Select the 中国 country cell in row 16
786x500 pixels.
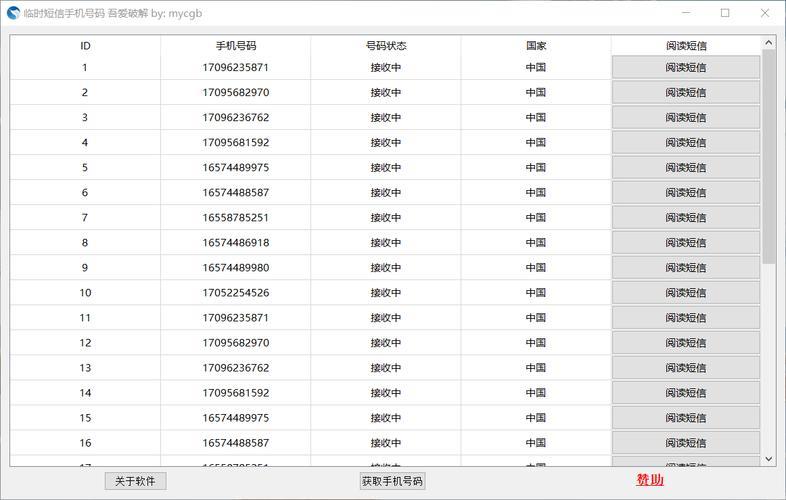point(536,443)
